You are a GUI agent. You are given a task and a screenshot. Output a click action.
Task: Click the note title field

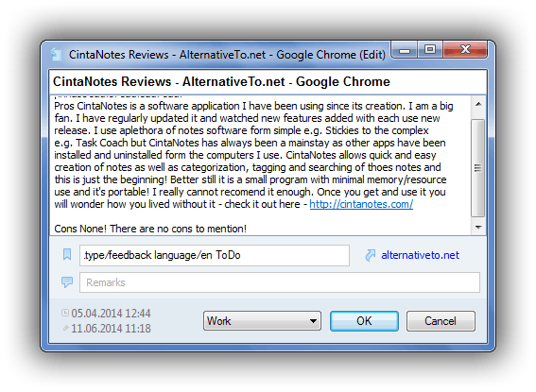click(x=268, y=82)
